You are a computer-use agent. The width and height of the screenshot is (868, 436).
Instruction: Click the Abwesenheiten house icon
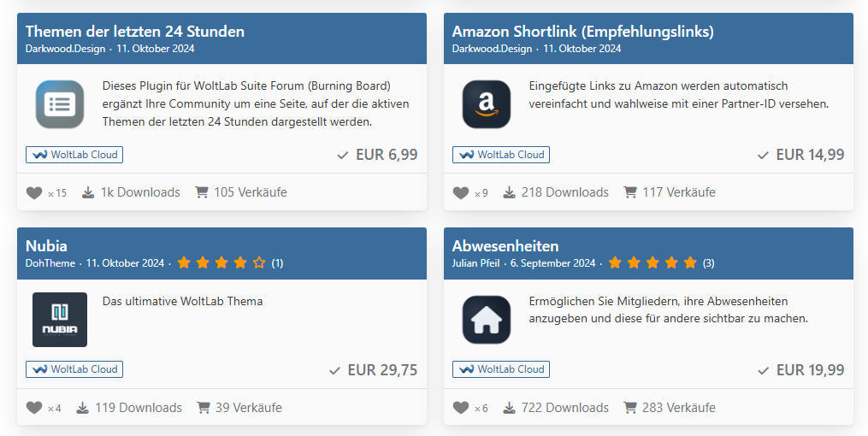487,320
